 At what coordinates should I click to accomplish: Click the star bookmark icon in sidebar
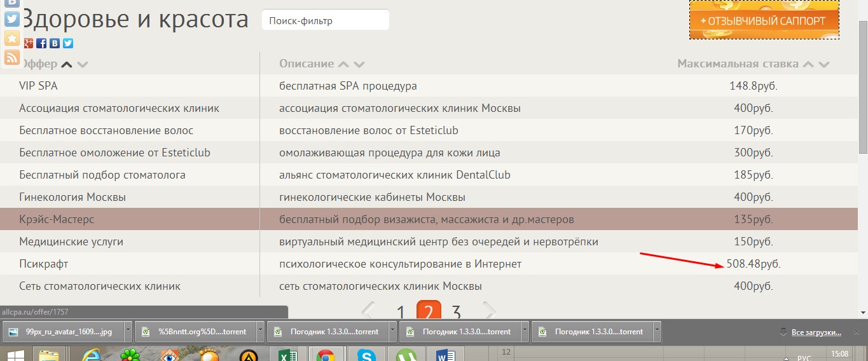tap(11, 38)
